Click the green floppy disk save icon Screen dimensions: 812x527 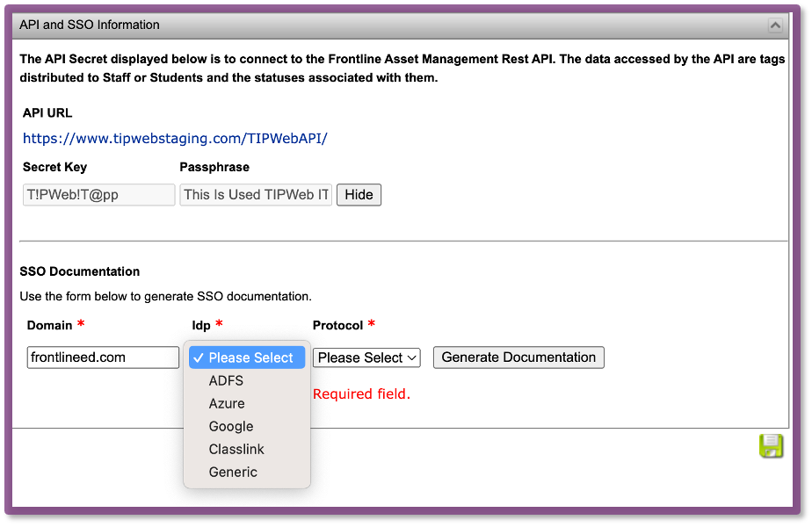coord(771,445)
